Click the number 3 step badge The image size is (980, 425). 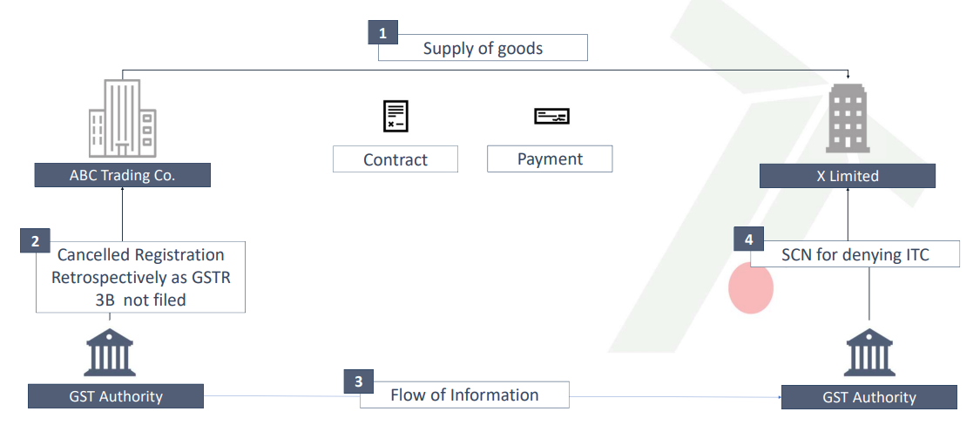358,381
